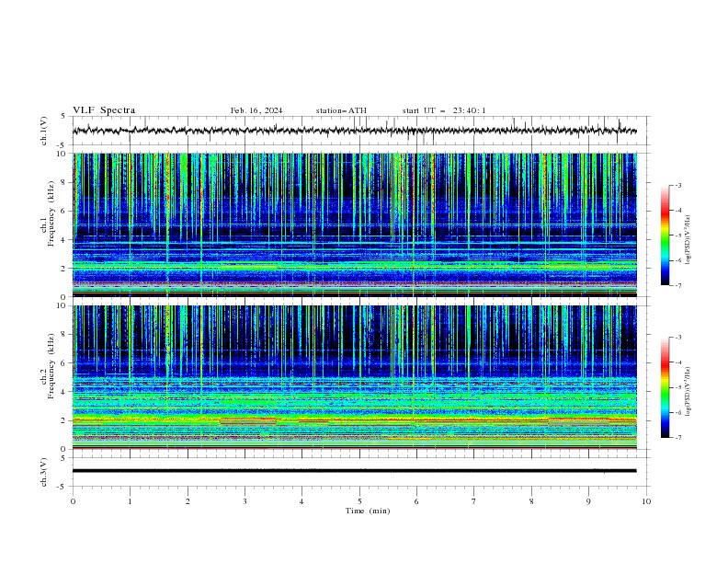The width and height of the screenshot is (728, 563).
Task: Click the "-5" label on ch.2 colorbar
Action: coord(678,387)
